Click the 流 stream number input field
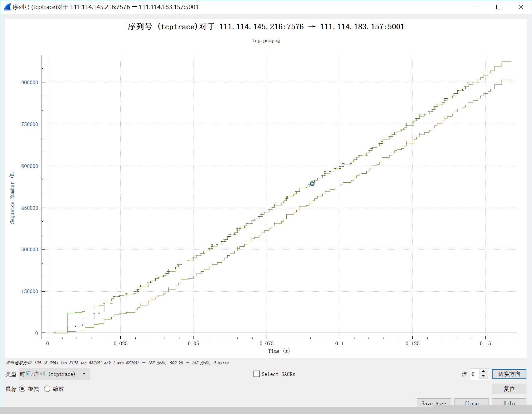 point(474,374)
